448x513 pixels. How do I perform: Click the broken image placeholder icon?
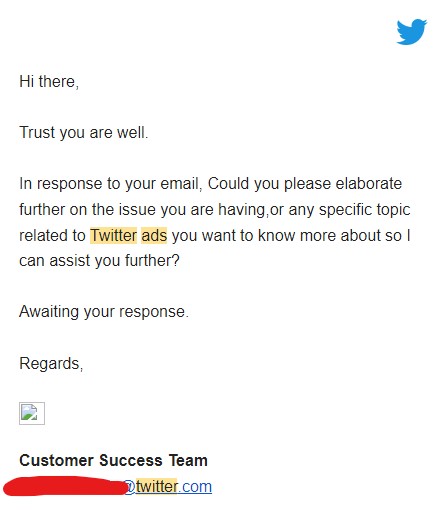[32, 414]
